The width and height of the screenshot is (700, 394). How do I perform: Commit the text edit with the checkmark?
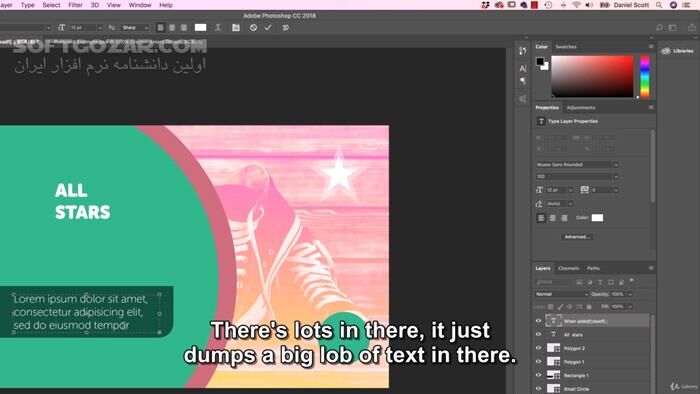pyautogui.click(x=268, y=28)
